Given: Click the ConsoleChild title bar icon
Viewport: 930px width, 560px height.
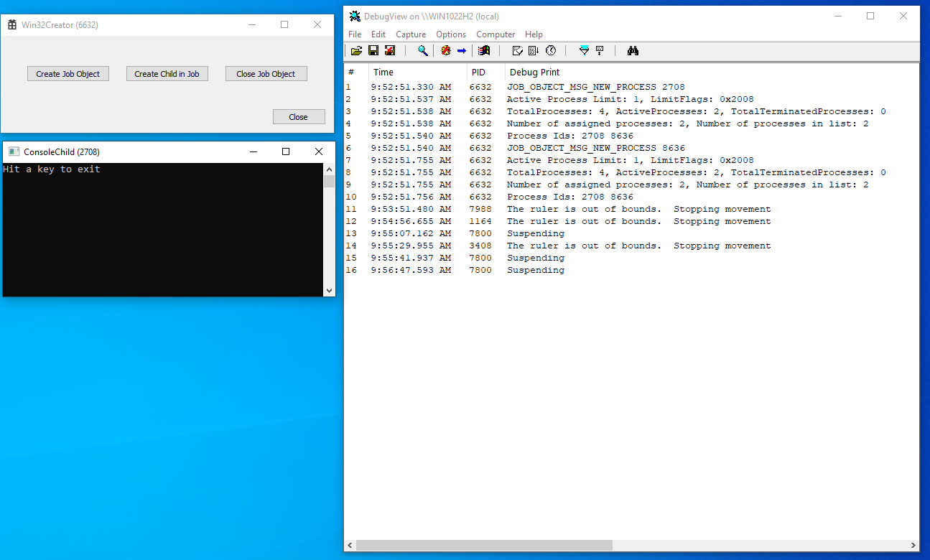Looking at the screenshot, I should (14, 151).
